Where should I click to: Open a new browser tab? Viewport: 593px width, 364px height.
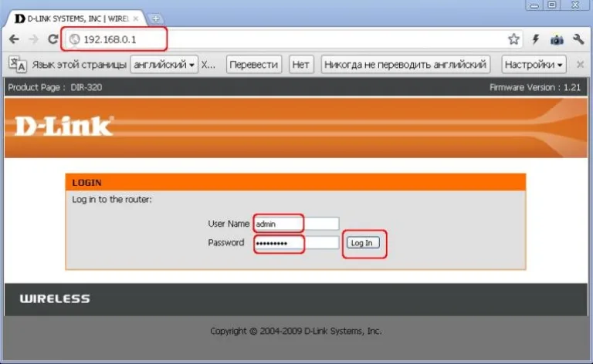point(155,19)
